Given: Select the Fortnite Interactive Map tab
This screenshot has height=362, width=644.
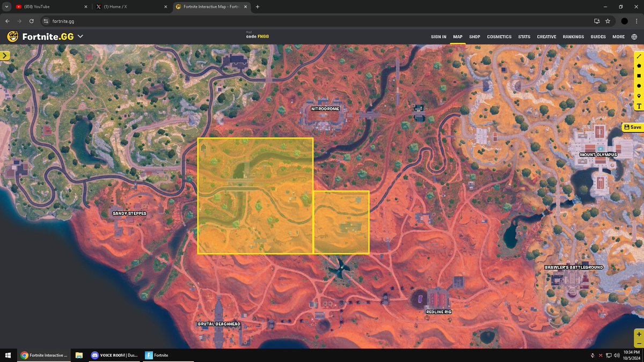Looking at the screenshot, I should [x=212, y=6].
